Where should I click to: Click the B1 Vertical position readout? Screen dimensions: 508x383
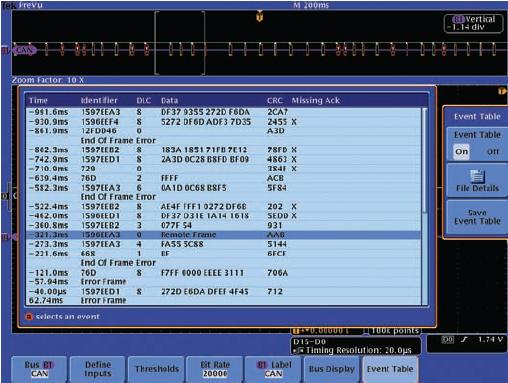(x=473, y=23)
